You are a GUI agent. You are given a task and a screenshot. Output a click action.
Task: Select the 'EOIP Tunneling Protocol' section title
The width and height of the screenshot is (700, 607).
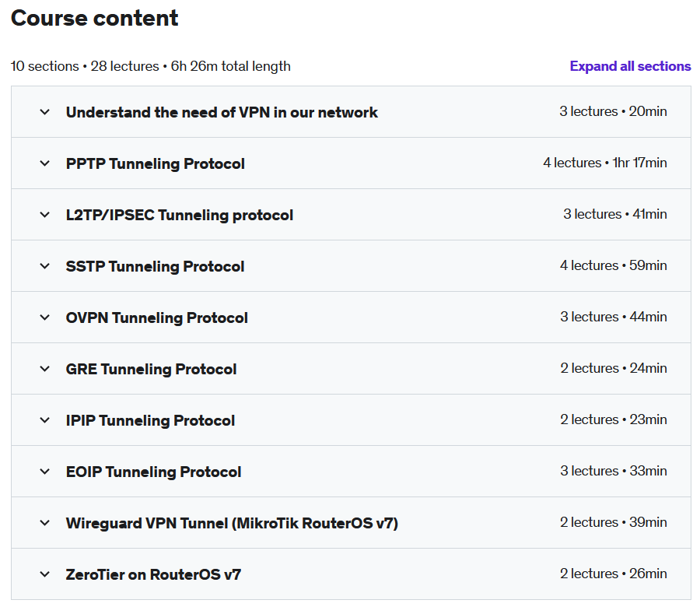click(153, 472)
